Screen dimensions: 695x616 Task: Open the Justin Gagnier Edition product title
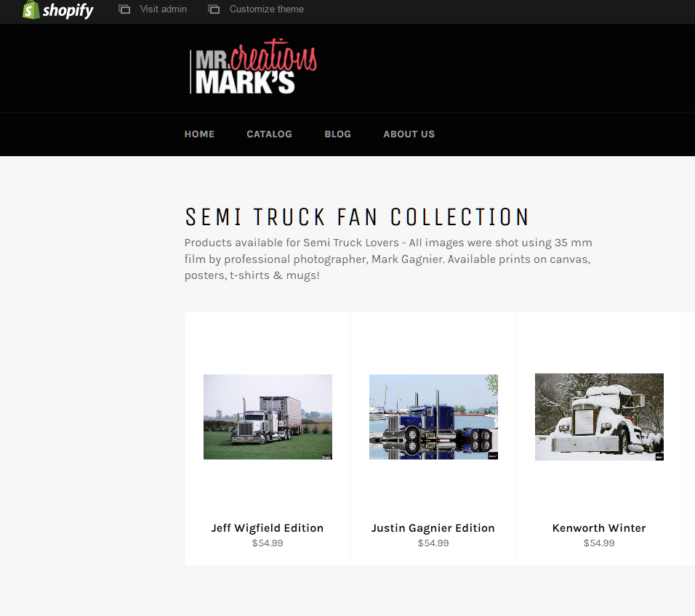[x=433, y=528]
